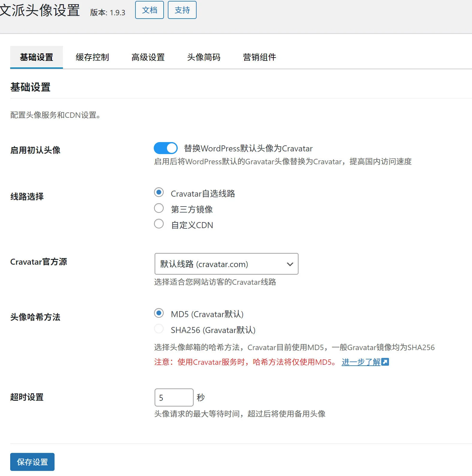Switch to the 基础设置 tab

[37, 57]
